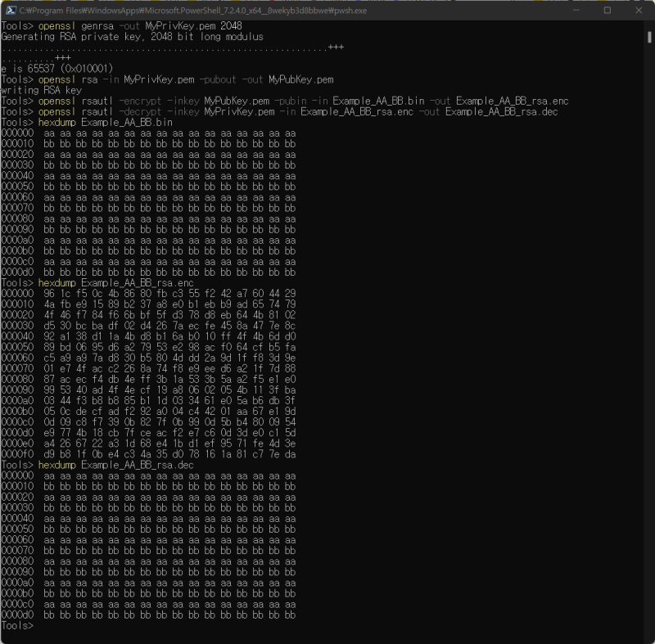The image size is (655, 644).
Task: Close the PowerShell terminal window
Action: coord(638,11)
